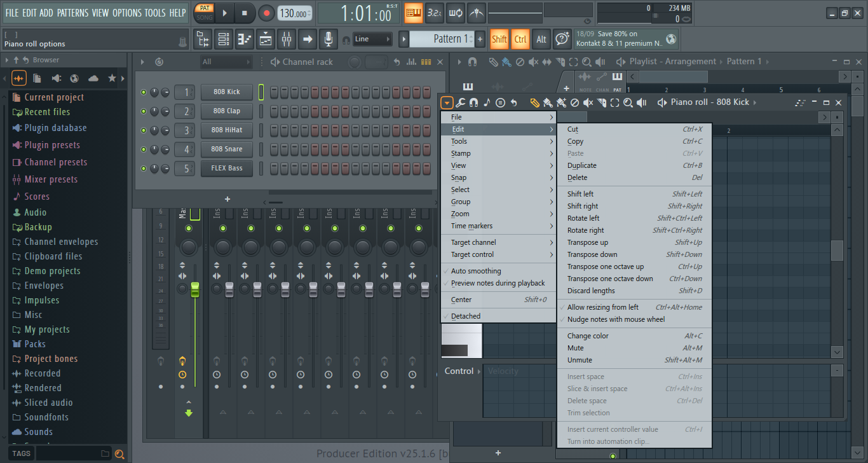
Task: Open the piano roll snap magnet icon
Action: pos(473,102)
